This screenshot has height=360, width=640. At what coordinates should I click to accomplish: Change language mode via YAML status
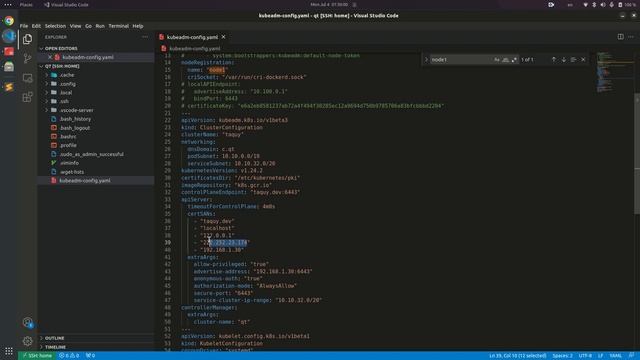616,356
